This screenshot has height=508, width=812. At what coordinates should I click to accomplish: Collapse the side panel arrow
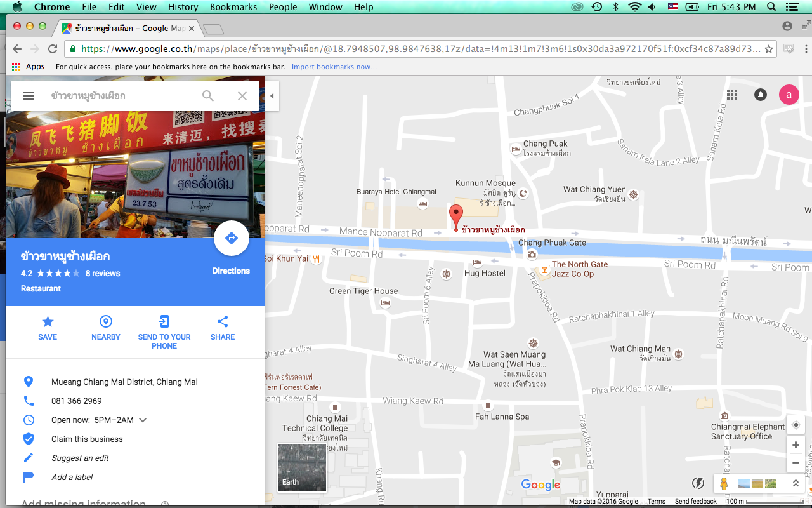pos(272,96)
